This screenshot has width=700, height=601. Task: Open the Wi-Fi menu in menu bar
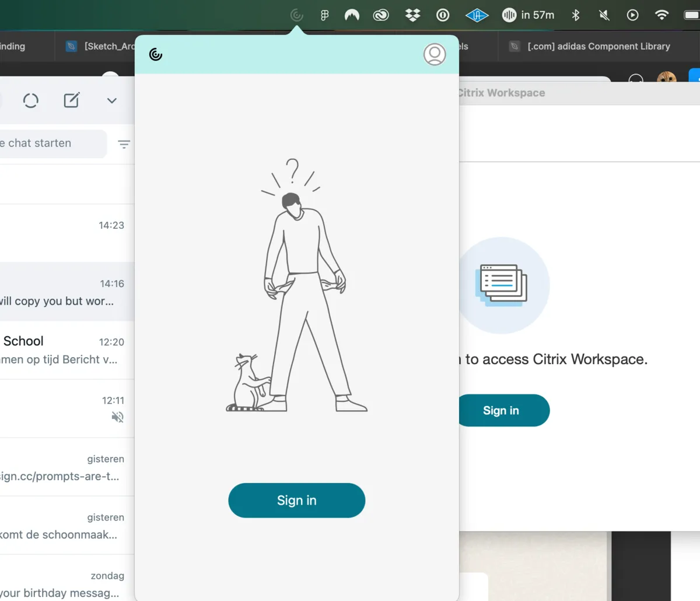pos(661,15)
